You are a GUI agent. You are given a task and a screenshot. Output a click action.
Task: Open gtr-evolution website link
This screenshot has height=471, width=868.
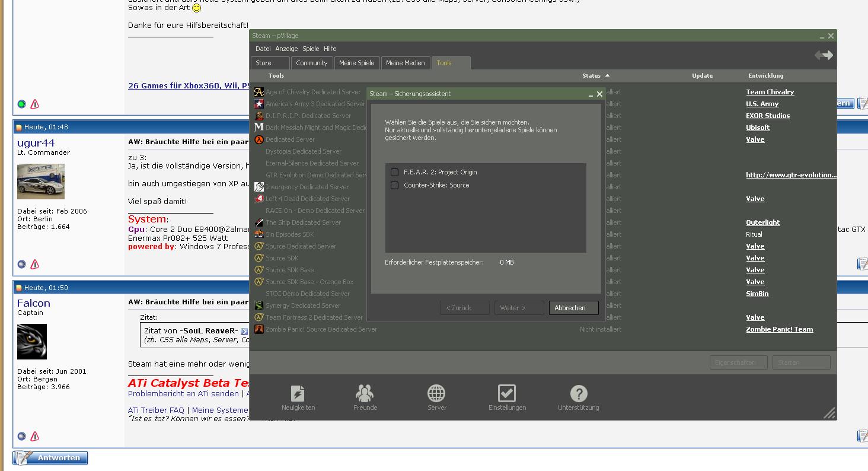click(x=791, y=175)
